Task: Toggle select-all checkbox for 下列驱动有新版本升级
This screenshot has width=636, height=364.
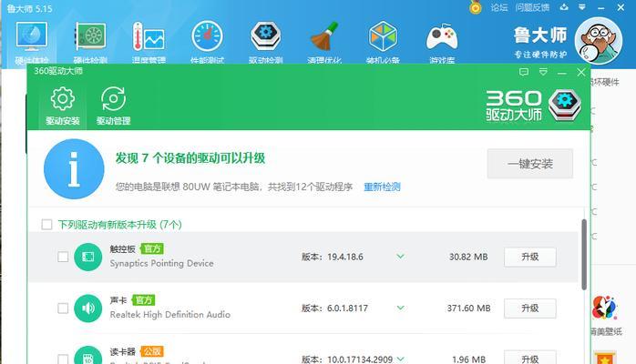Action: (46, 224)
